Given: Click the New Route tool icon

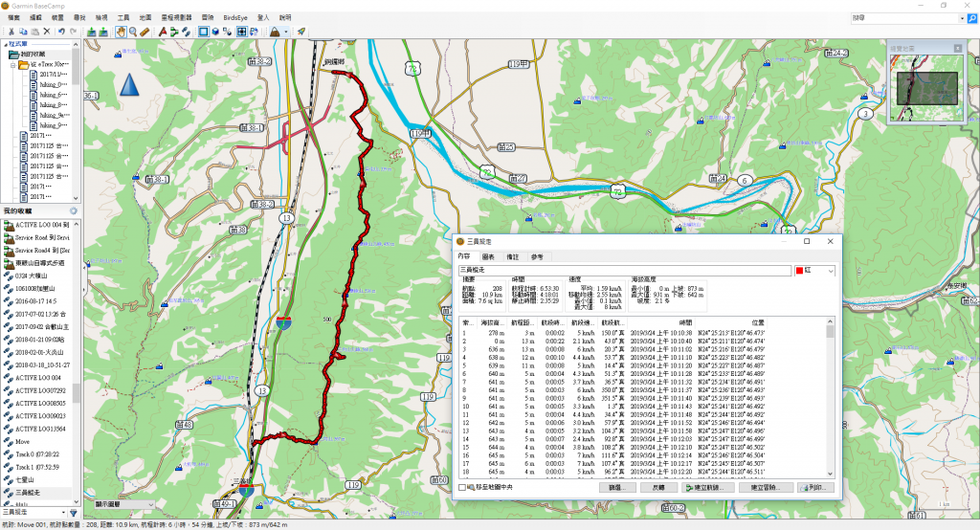Looking at the screenshot, I should (174, 32).
